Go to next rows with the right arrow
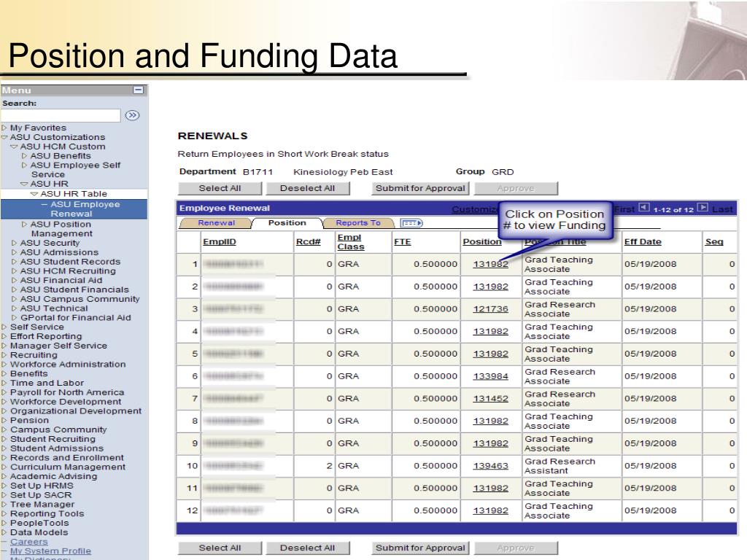The height and width of the screenshot is (560, 747). [x=703, y=208]
